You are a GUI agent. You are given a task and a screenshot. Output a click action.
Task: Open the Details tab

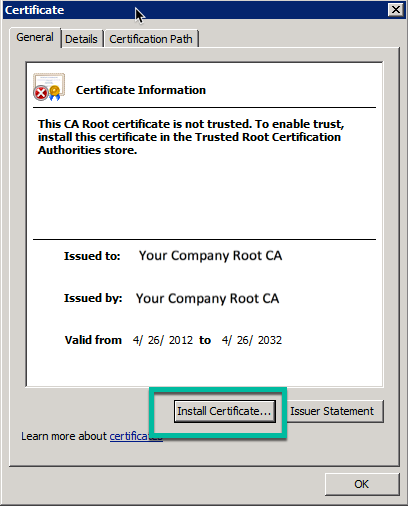[81, 39]
